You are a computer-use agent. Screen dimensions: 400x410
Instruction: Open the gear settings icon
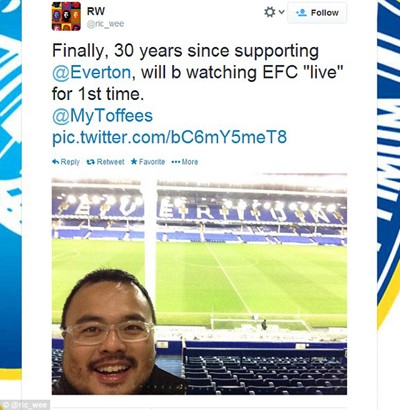[269, 12]
